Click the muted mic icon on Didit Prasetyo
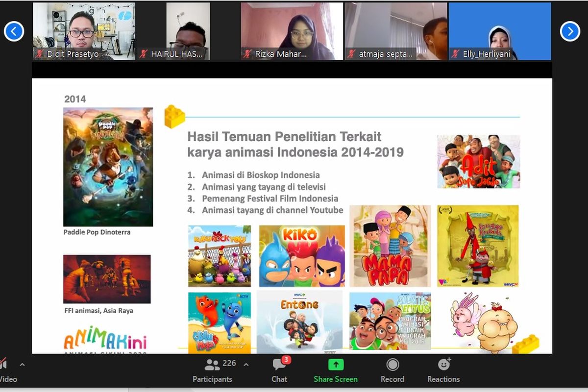Viewport: 588px width, 392px height. 39,54
